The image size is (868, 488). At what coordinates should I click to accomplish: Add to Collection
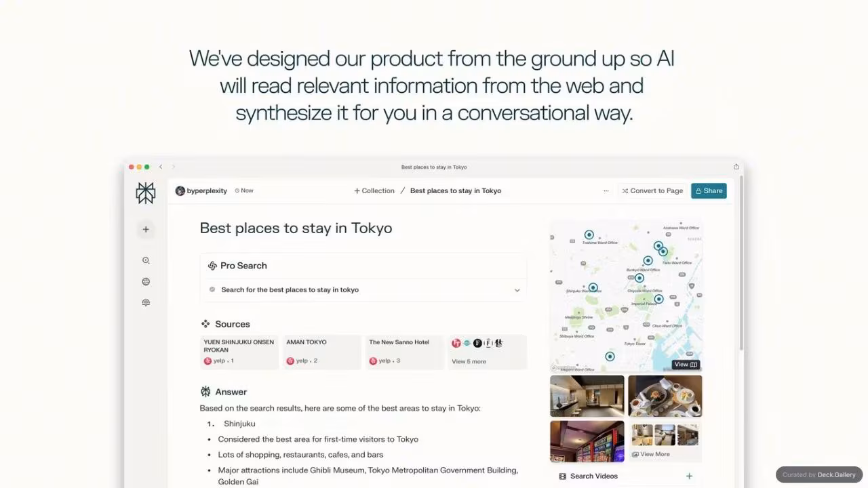coord(374,191)
